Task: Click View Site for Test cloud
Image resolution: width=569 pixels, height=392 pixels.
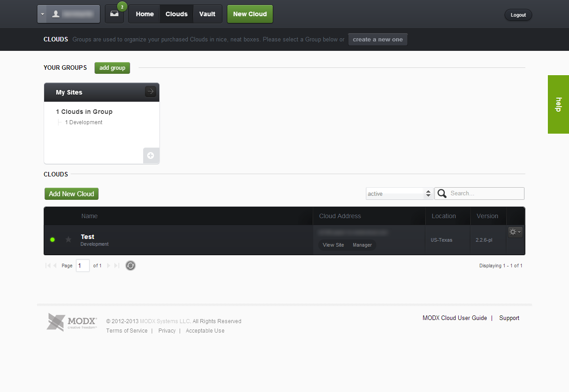Action: click(x=333, y=245)
